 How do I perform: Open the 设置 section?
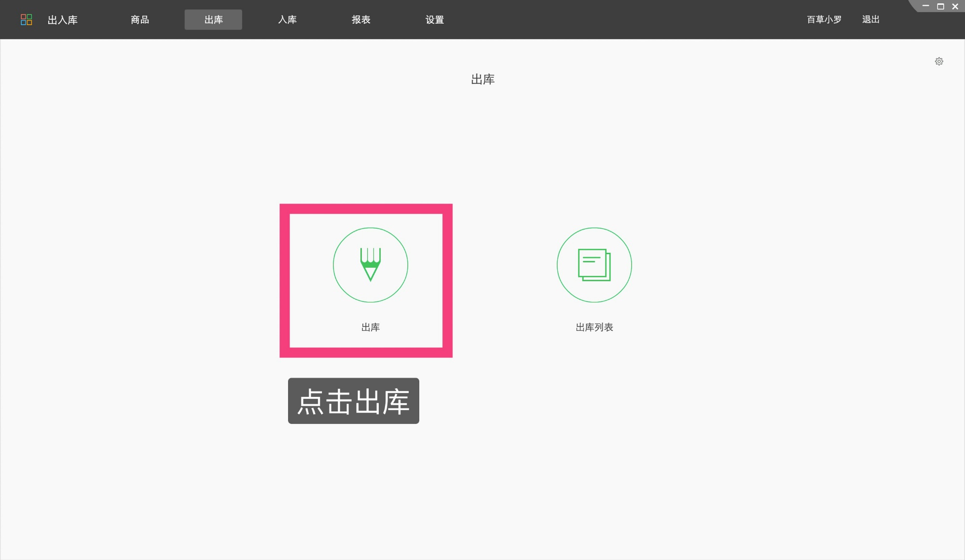pyautogui.click(x=434, y=20)
